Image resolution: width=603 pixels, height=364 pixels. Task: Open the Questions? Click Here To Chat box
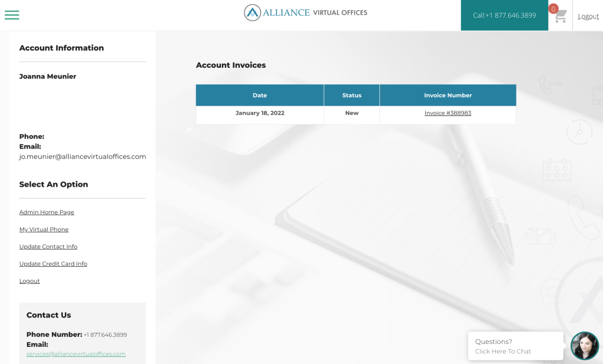[x=515, y=346]
